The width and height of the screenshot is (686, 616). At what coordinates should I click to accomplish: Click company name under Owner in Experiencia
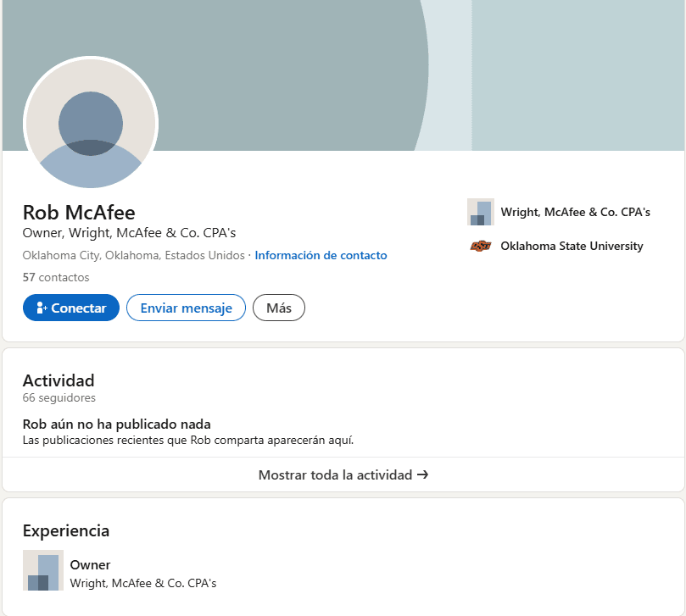(143, 583)
